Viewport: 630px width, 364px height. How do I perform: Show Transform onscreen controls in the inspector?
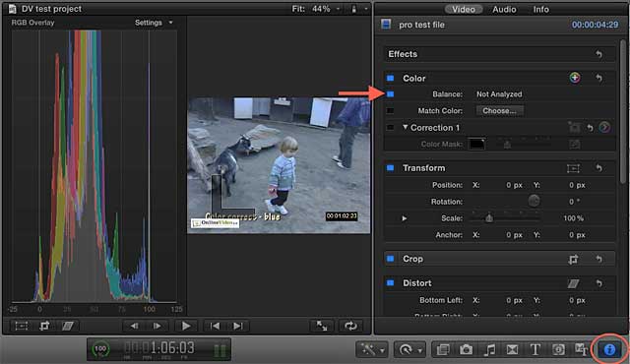pyautogui.click(x=573, y=168)
